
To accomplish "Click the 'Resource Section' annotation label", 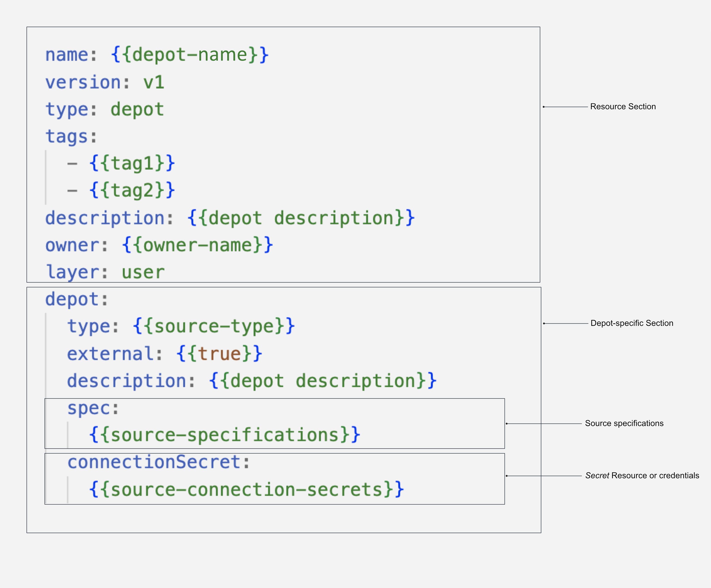I will click(x=623, y=107).
